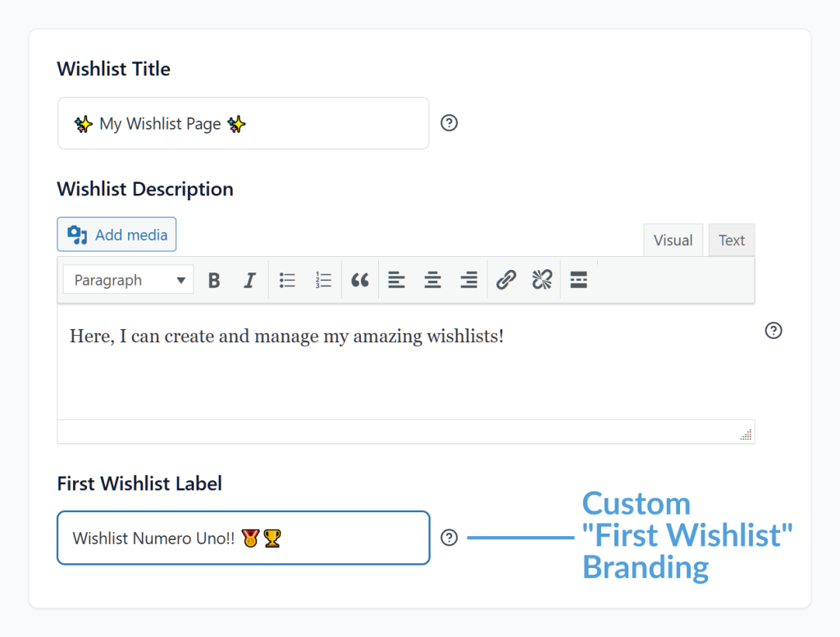This screenshot has height=637, width=840.
Task: Center align the text
Action: pyautogui.click(x=432, y=281)
